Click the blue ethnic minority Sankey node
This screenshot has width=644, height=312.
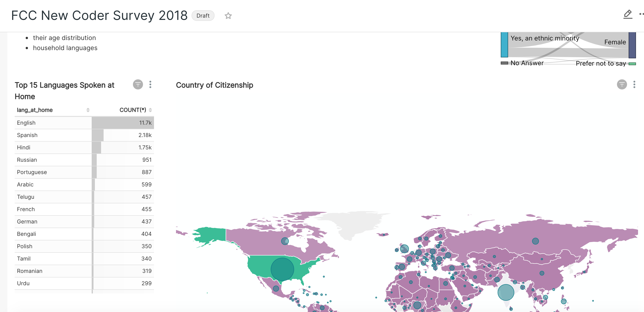coord(504,45)
